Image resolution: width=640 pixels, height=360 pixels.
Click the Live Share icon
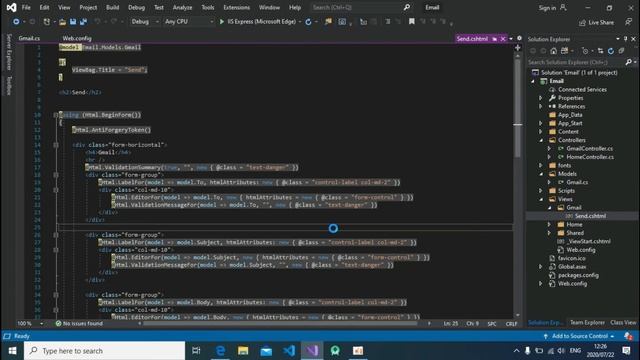582,22
